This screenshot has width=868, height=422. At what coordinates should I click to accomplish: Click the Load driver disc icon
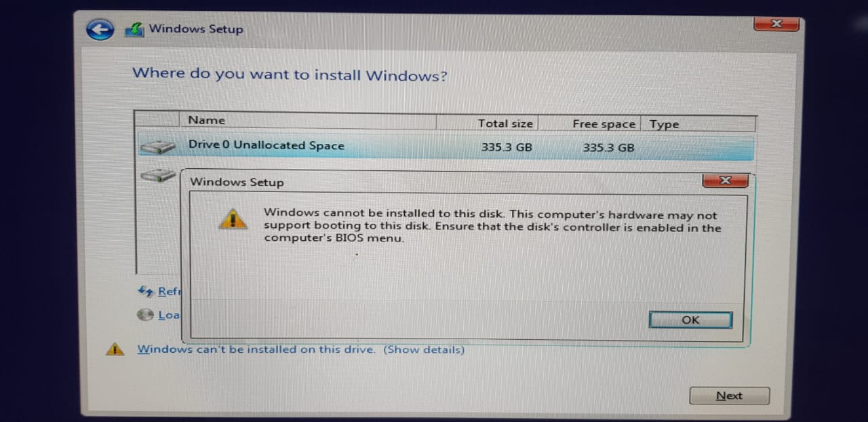[x=145, y=315]
